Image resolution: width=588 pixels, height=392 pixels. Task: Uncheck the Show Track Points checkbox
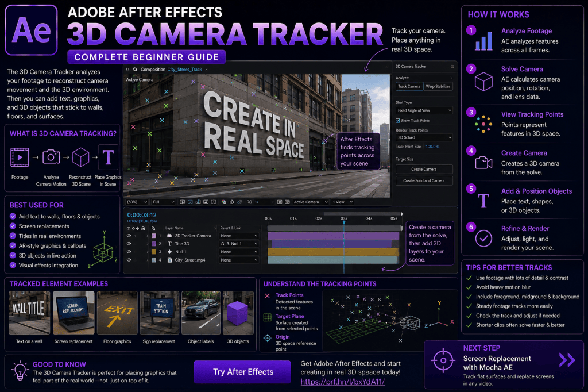(397, 121)
